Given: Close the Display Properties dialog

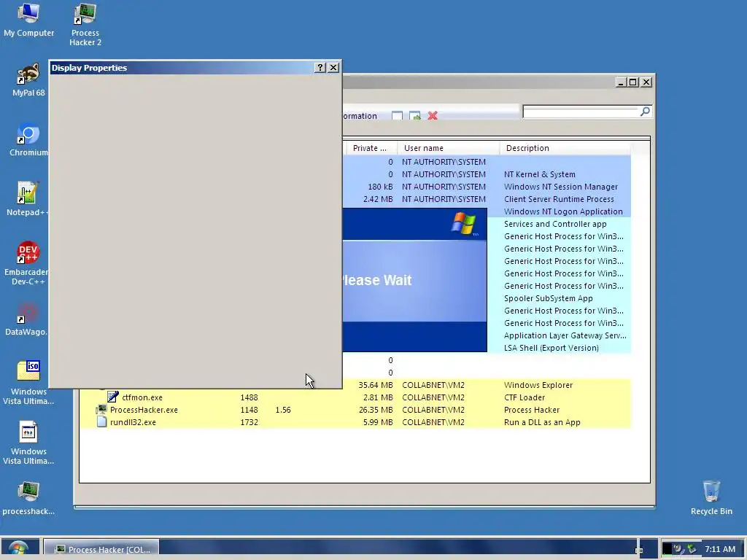Looking at the screenshot, I should pyautogui.click(x=333, y=68).
